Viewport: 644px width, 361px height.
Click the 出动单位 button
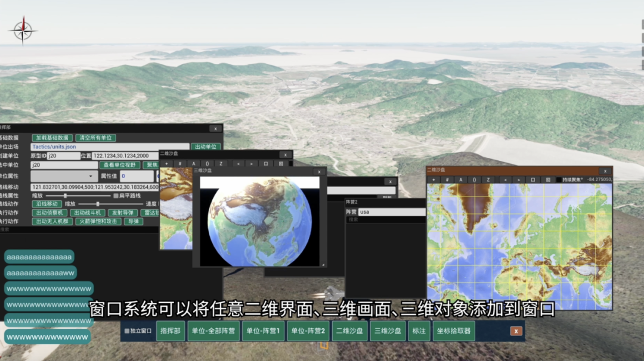point(206,147)
